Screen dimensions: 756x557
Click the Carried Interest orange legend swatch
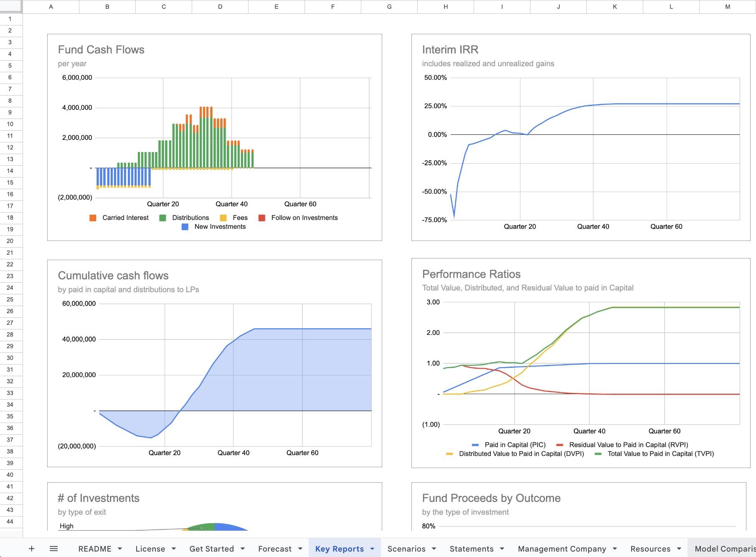[93, 218]
